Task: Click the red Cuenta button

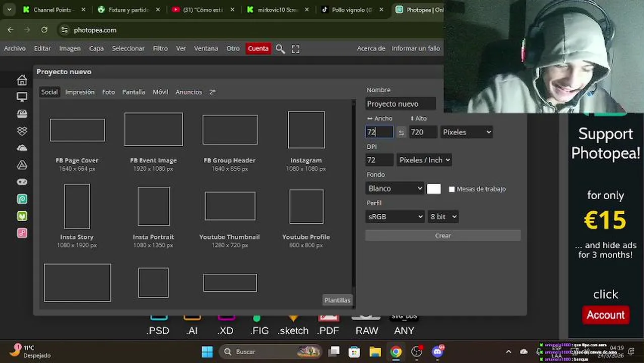Action: click(258, 48)
